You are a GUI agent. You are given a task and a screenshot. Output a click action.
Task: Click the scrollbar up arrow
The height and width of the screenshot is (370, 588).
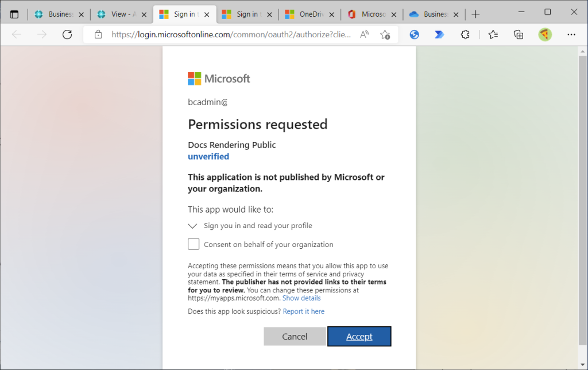click(x=582, y=51)
